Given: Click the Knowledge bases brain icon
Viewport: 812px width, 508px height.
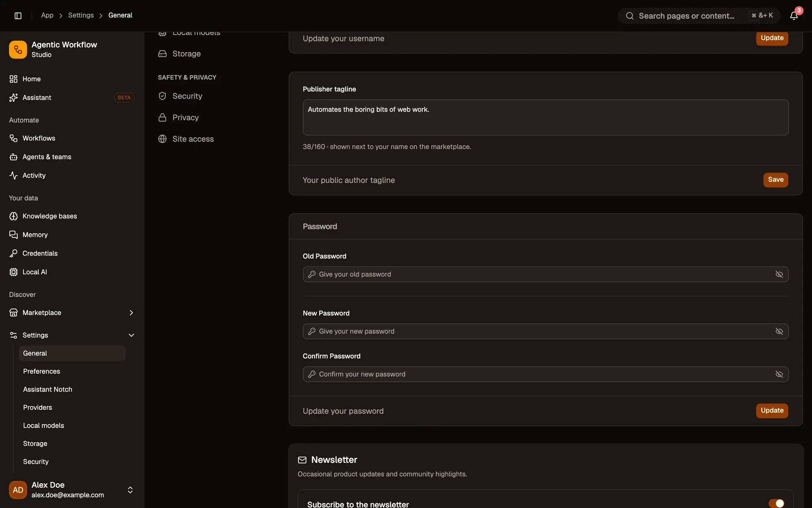Looking at the screenshot, I should 13,216.
